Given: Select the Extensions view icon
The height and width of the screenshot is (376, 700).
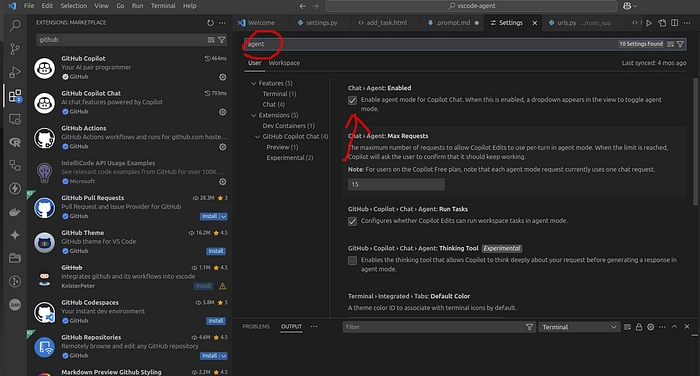Looking at the screenshot, I should pos(15,96).
